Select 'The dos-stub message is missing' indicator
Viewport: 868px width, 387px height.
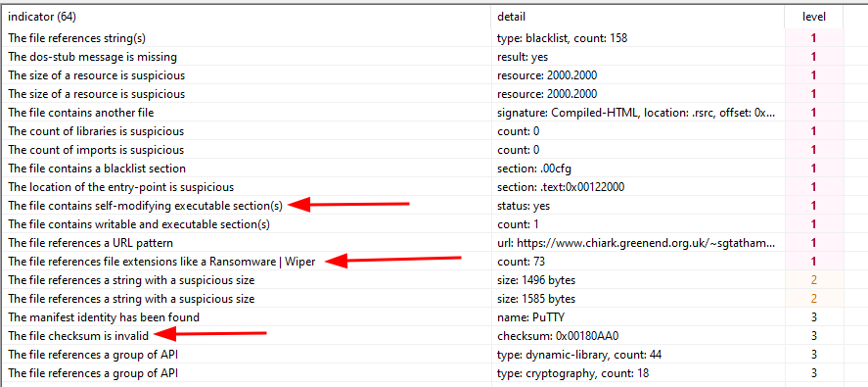pos(92,57)
